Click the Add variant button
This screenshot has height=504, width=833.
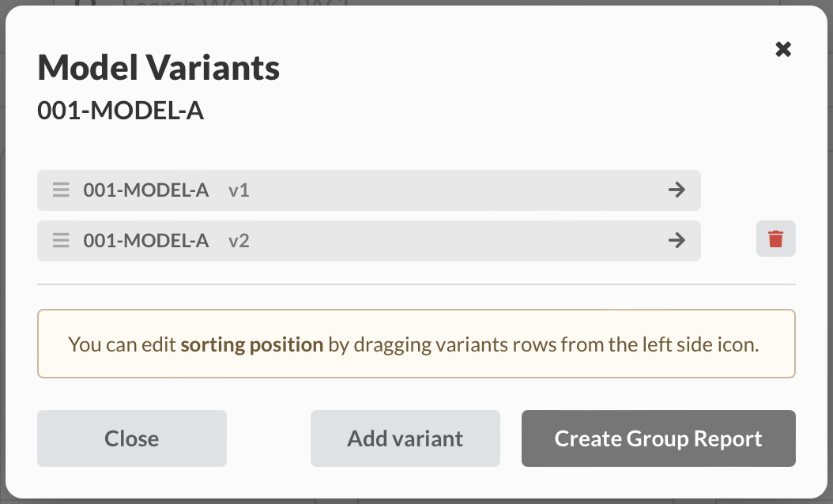click(x=405, y=438)
